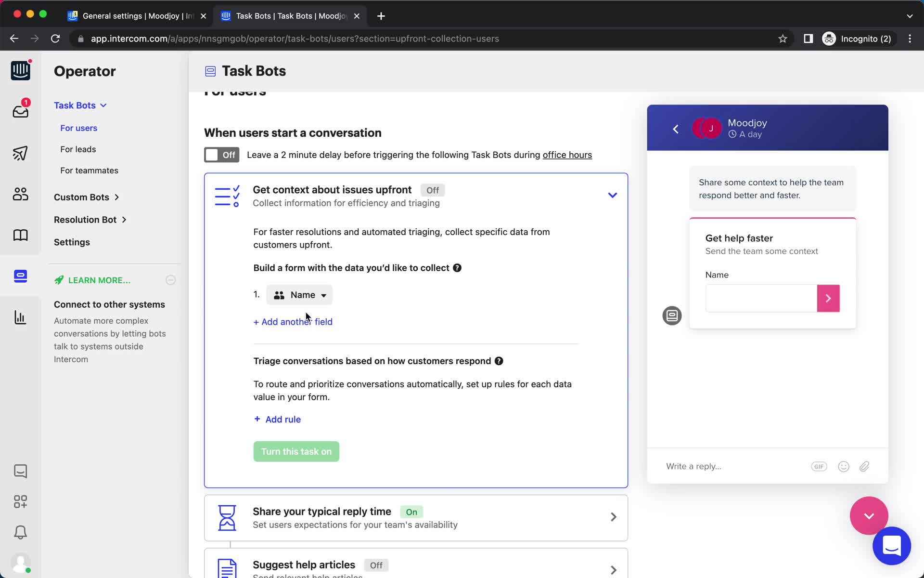Open the browser tab list chevron
Viewport: 924px width, 578px height.
coord(910,16)
